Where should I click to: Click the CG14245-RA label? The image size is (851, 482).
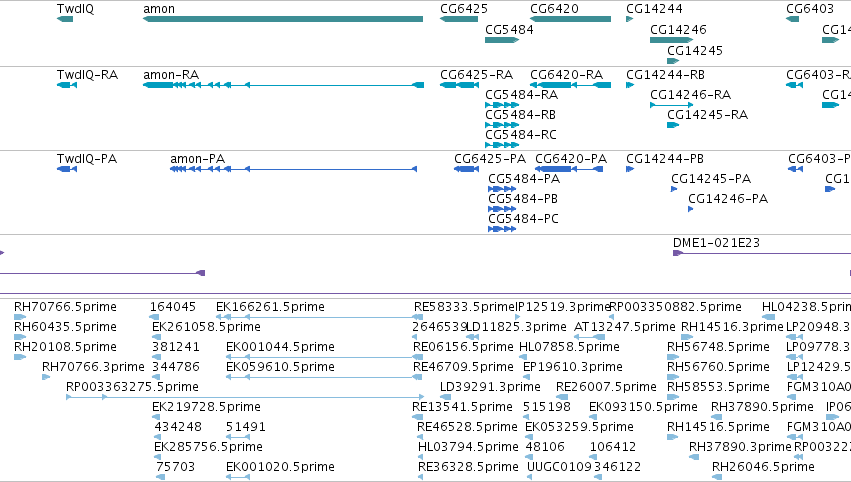pyautogui.click(x=708, y=115)
